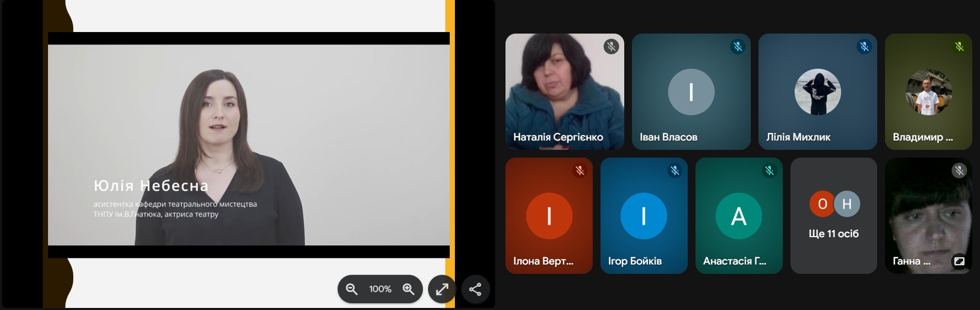
Task: Click the share icon button
Action: pyautogui.click(x=475, y=289)
